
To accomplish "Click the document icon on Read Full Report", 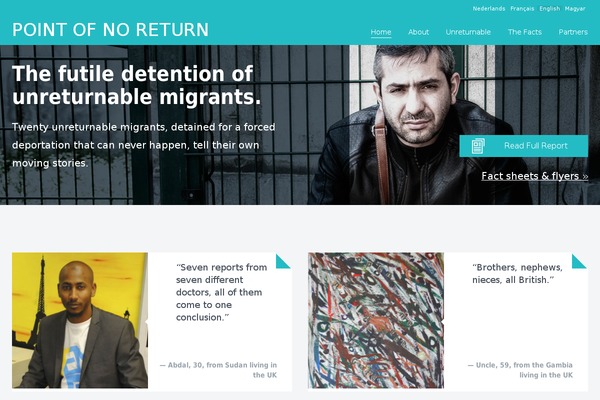I will pos(478,146).
